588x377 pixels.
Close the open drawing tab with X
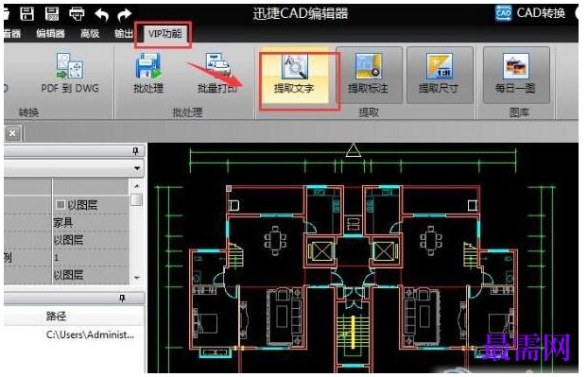[12, 133]
